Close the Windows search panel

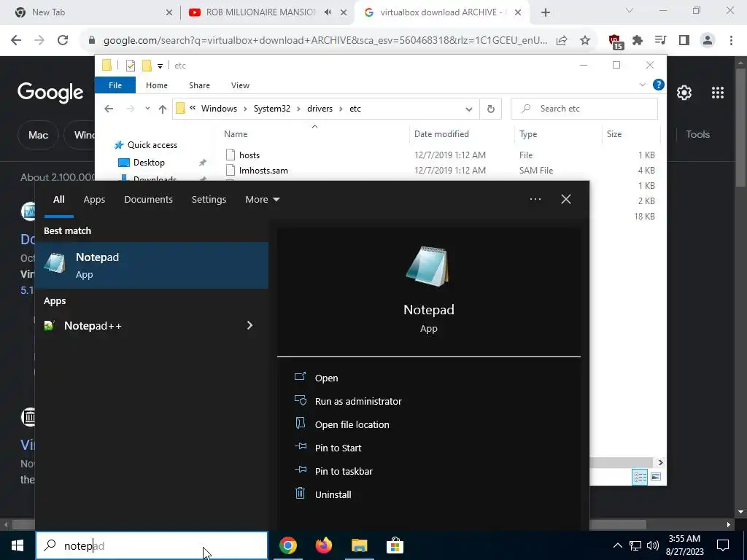[566, 199]
